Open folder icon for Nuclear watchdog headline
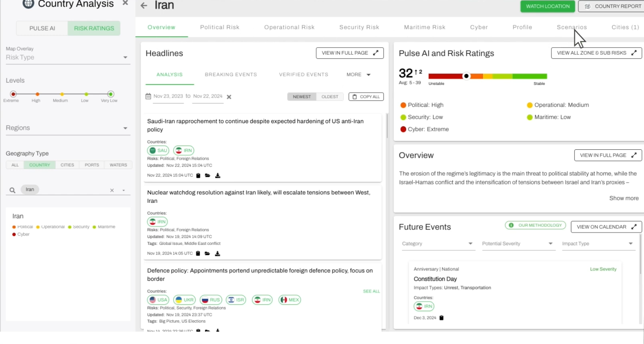Screen dimensions: 644x344 point(207,253)
